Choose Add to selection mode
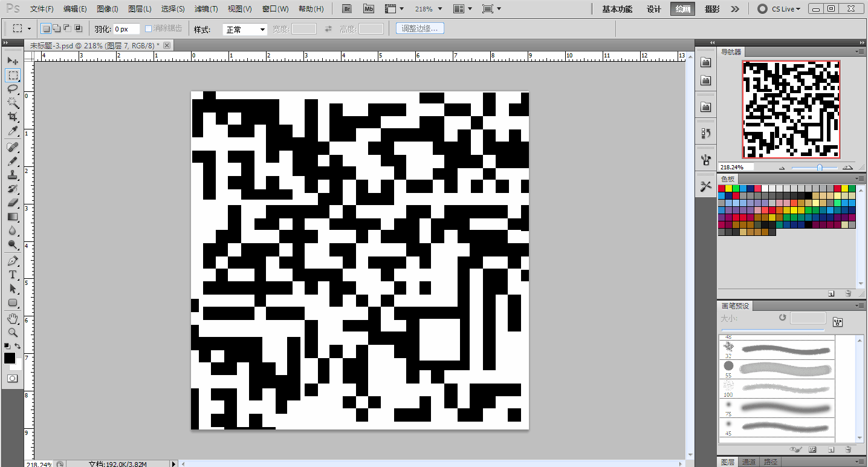 56,28
